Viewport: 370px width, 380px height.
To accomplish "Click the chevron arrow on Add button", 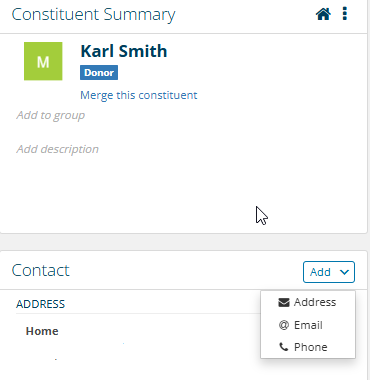I will [344, 272].
